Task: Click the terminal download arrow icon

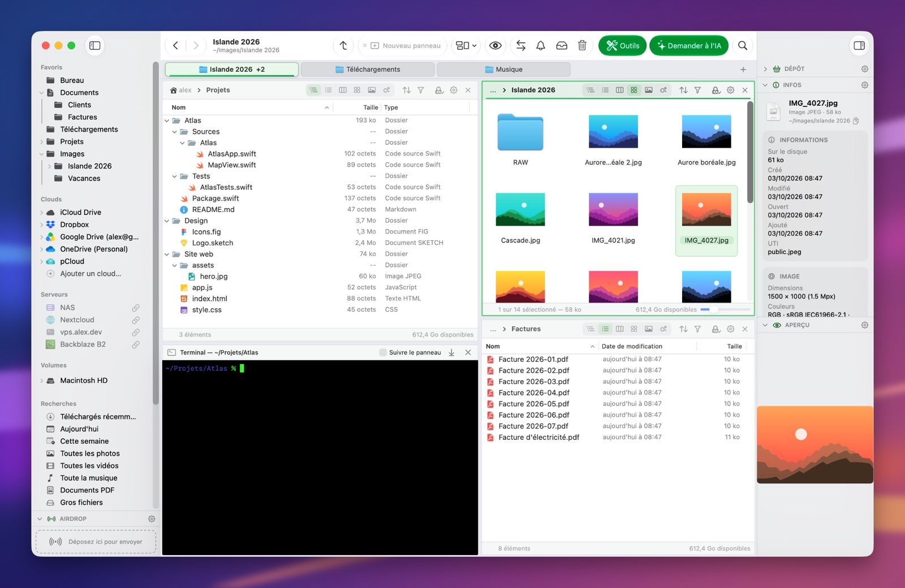Action: [451, 352]
